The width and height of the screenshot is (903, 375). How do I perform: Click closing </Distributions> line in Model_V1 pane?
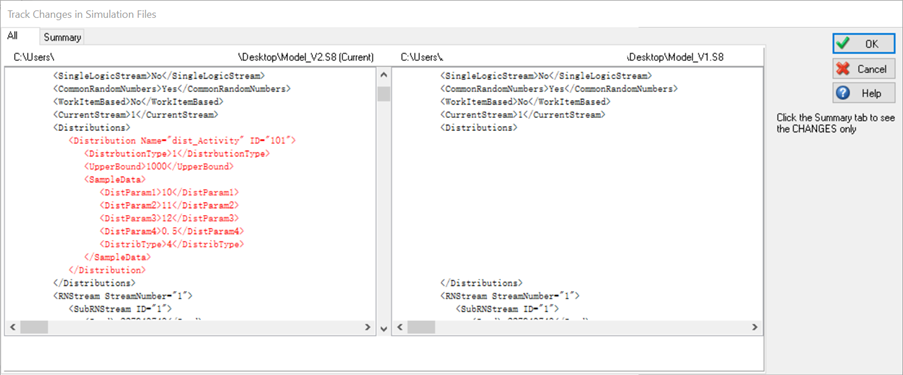[x=481, y=283]
